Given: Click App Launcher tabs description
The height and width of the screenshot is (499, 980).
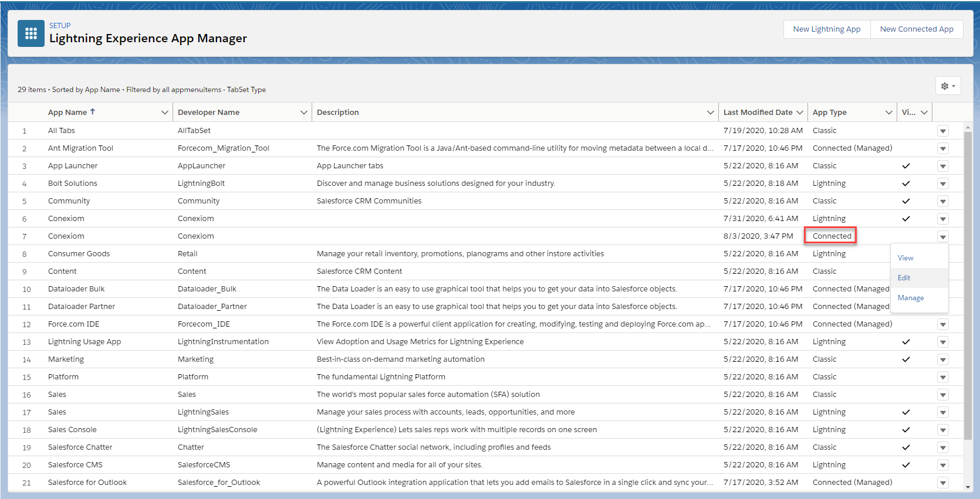Looking at the screenshot, I should (x=350, y=166).
